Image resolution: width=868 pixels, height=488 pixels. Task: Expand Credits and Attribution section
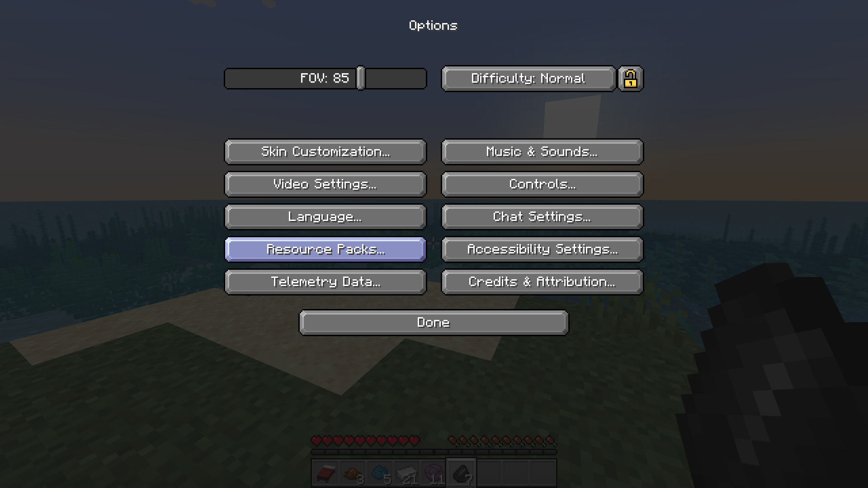[x=541, y=281]
